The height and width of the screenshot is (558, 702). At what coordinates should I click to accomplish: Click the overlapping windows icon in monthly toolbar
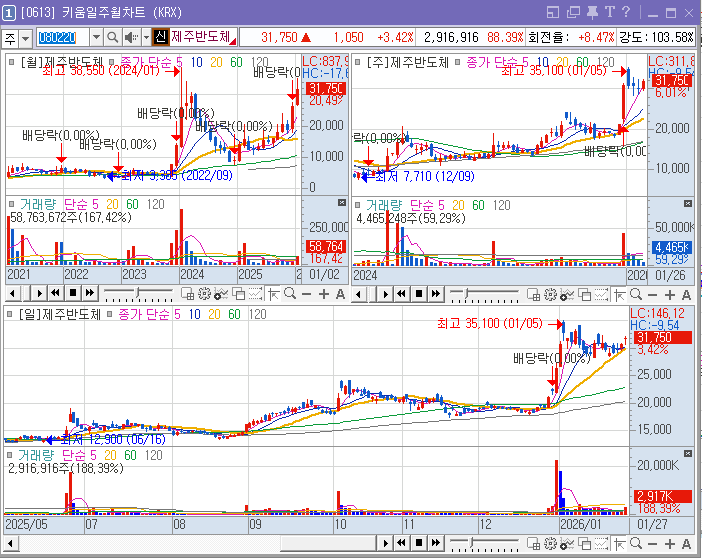(238, 294)
